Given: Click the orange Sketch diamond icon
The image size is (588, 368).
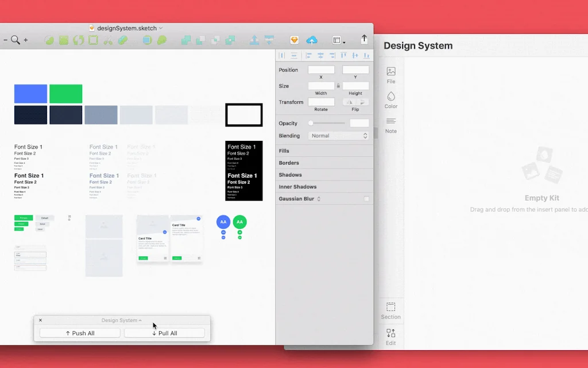Looking at the screenshot, I should point(295,40).
